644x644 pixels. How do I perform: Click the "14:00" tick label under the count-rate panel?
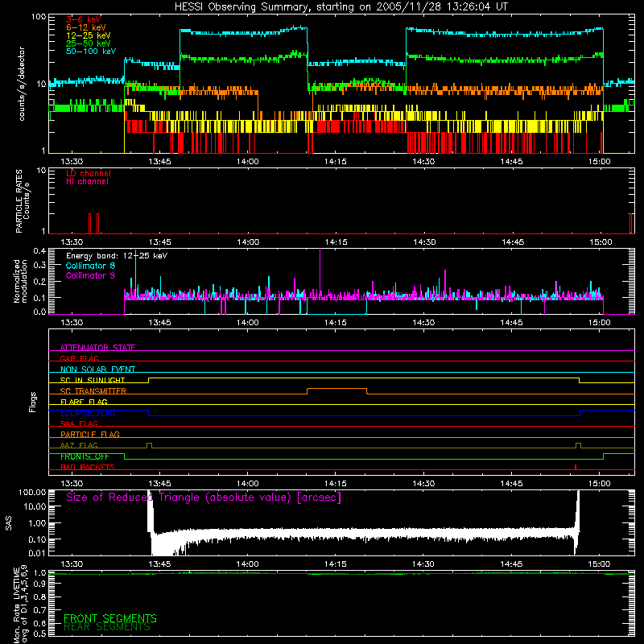(247, 162)
